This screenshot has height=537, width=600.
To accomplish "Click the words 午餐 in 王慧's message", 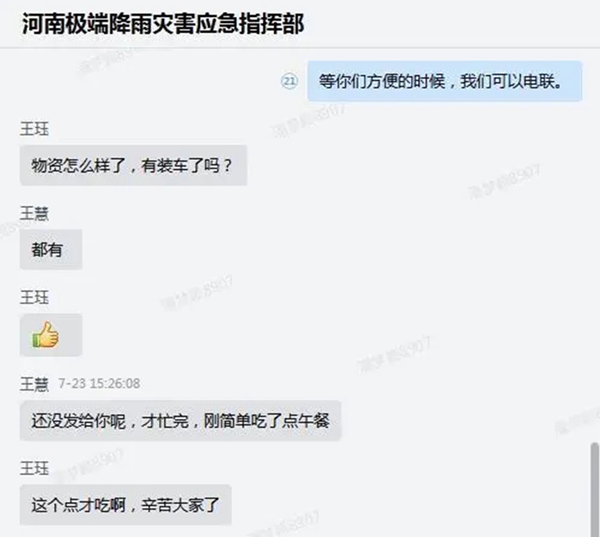I will (314, 421).
